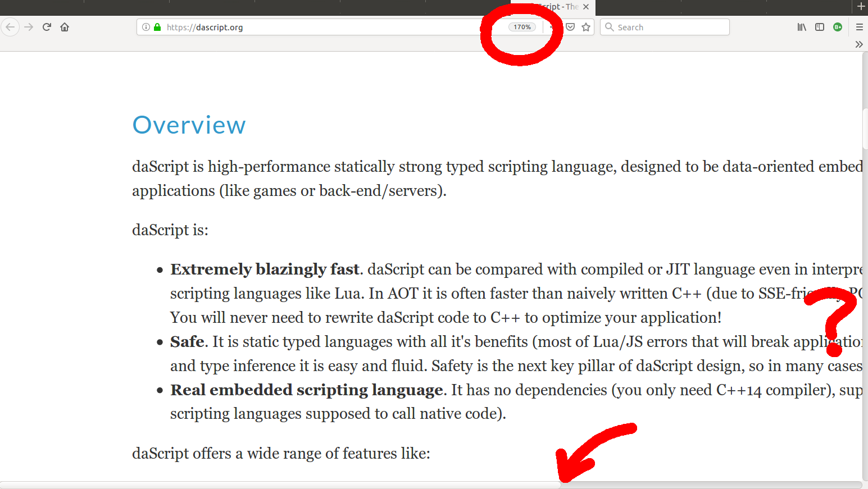Toggle the sidebar view
This screenshot has height=489, width=868.
[820, 27]
